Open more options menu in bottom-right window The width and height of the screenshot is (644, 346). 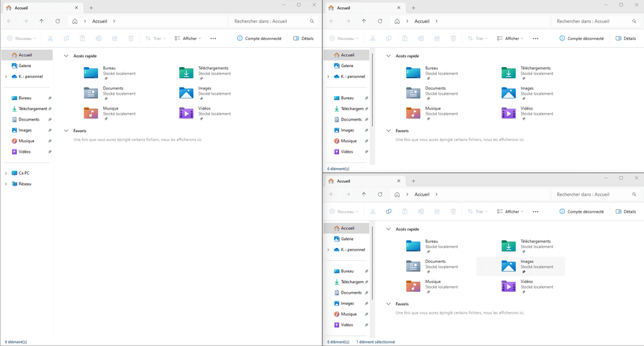(536, 211)
